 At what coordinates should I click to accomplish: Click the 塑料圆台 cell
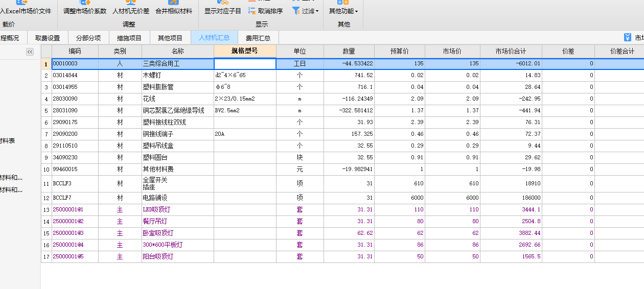[178, 158]
